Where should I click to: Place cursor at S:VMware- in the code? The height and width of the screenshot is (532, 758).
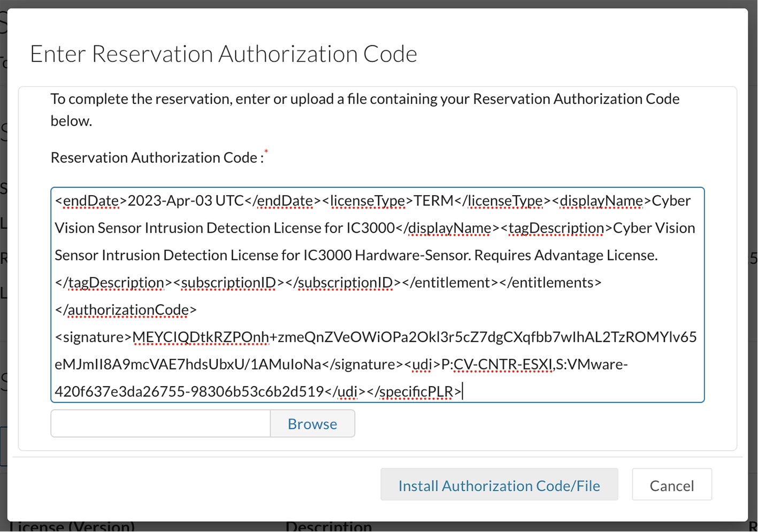[592, 365]
